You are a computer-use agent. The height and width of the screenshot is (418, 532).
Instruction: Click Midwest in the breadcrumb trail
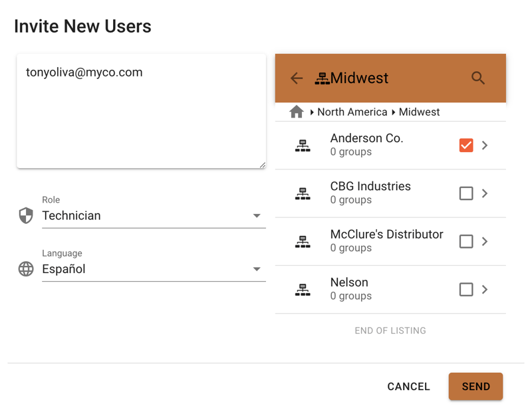click(419, 112)
